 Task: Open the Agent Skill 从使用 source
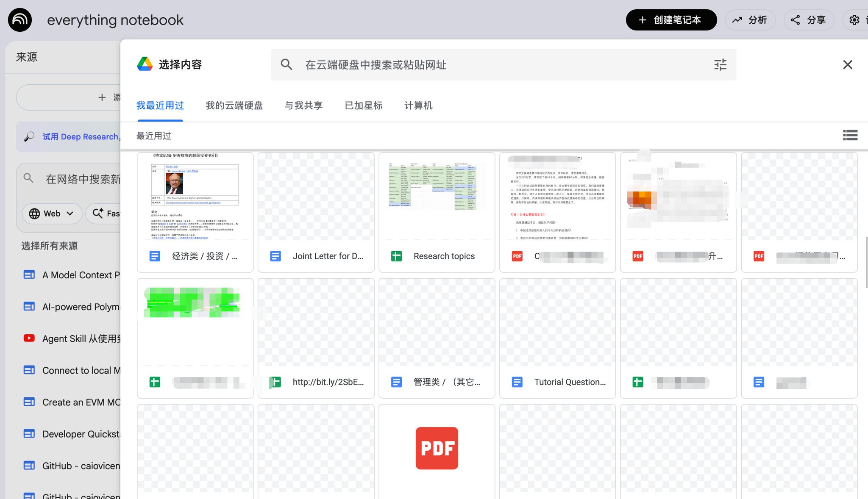click(81, 339)
